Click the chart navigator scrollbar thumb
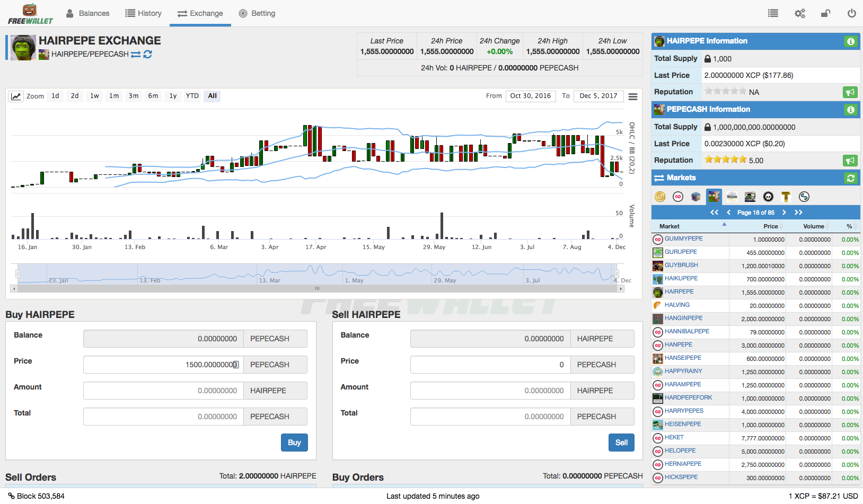Image resolution: width=863 pixels, height=504 pixels. coord(317,289)
